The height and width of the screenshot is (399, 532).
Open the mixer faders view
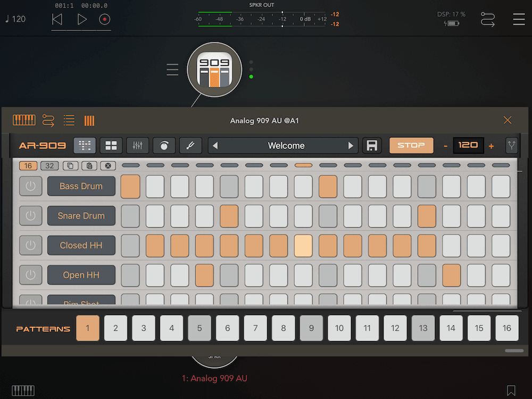[138, 145]
